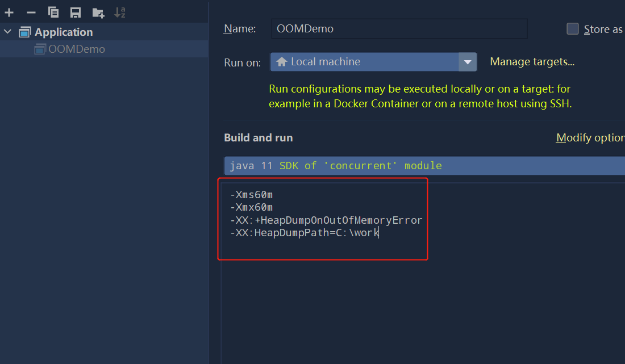
Task: Click the Save Configuration floppy disk icon
Action: tap(75, 12)
